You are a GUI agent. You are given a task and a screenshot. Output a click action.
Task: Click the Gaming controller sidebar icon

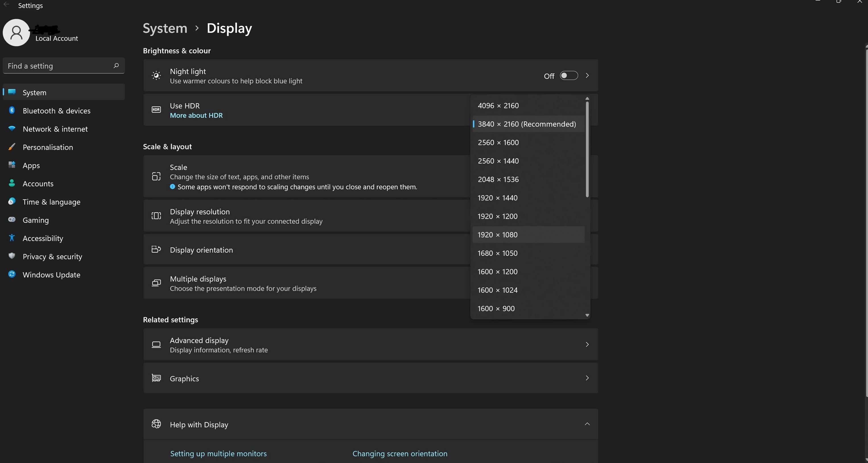tap(12, 219)
